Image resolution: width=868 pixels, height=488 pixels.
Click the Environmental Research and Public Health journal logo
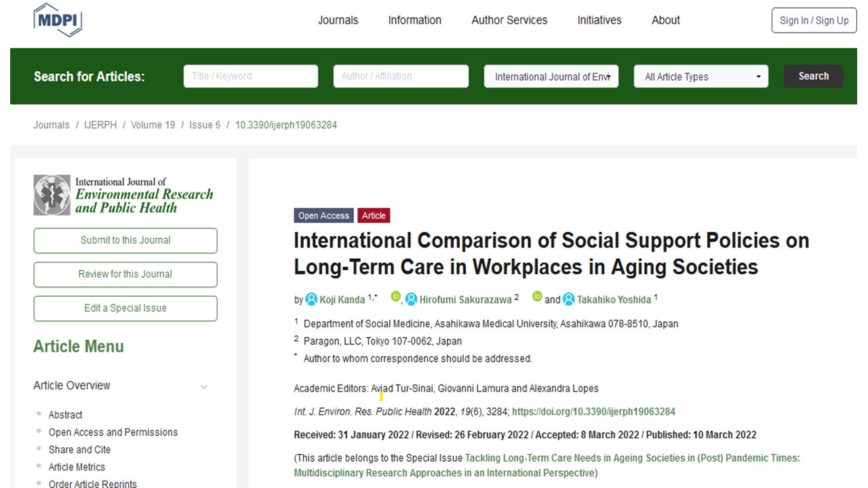pos(124,195)
